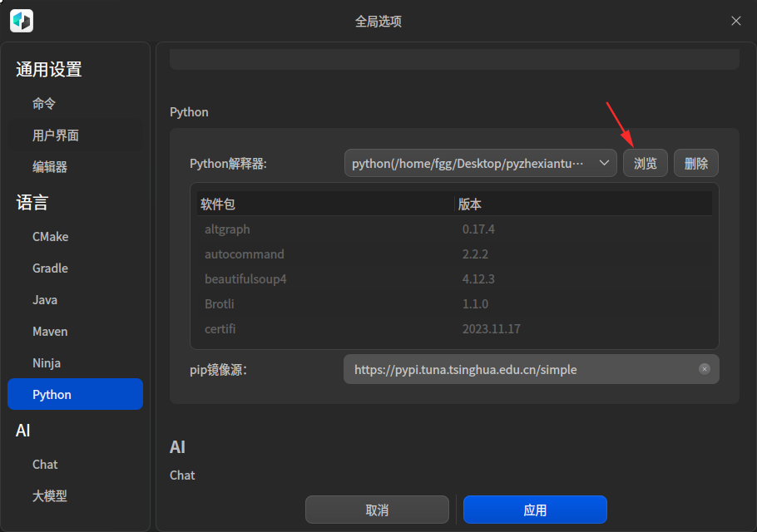
Task: Click the 语言 sidebar heading
Action: tap(32, 203)
